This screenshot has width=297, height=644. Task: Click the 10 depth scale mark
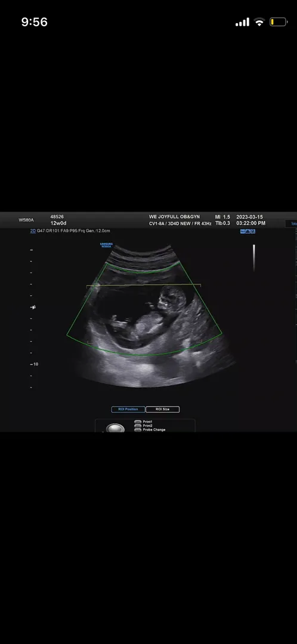[35, 364]
